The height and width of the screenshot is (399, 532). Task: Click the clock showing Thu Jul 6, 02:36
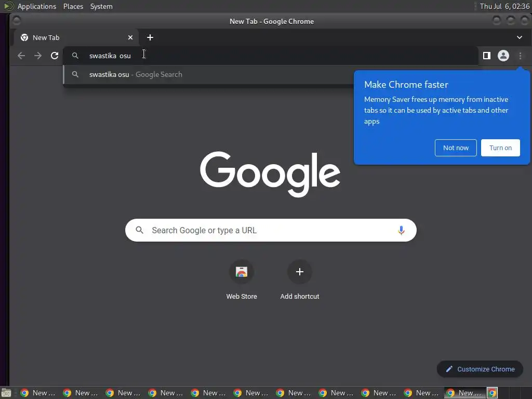point(504,6)
